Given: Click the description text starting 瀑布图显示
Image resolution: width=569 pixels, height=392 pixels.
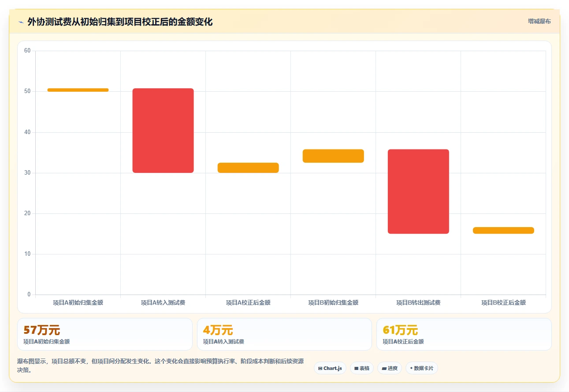Looking at the screenshot, I should pyautogui.click(x=160, y=366).
